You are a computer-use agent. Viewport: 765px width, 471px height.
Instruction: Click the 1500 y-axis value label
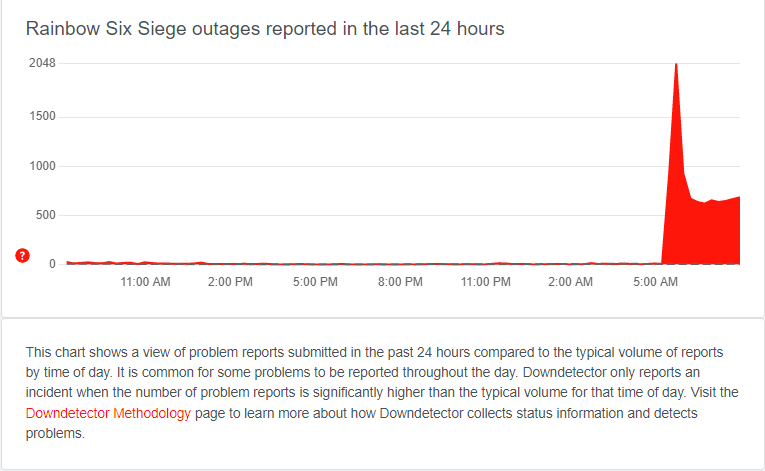42,116
